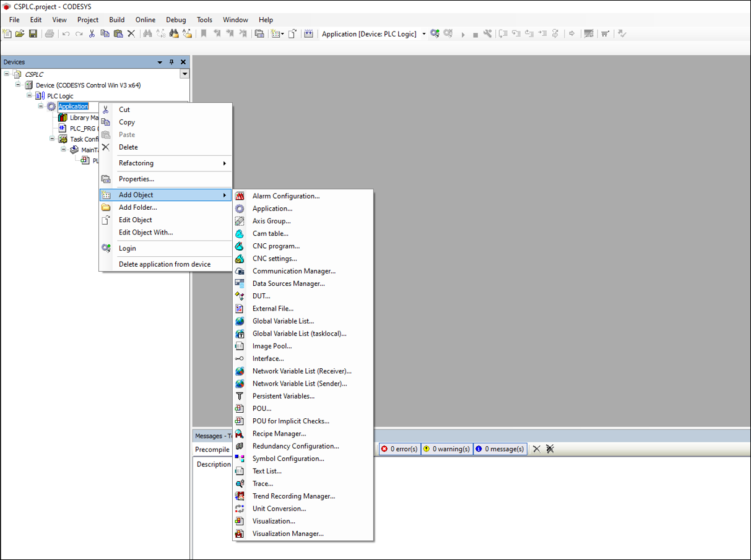The height and width of the screenshot is (560, 751).
Task: Select Add Folder from the context menu
Action: point(137,207)
